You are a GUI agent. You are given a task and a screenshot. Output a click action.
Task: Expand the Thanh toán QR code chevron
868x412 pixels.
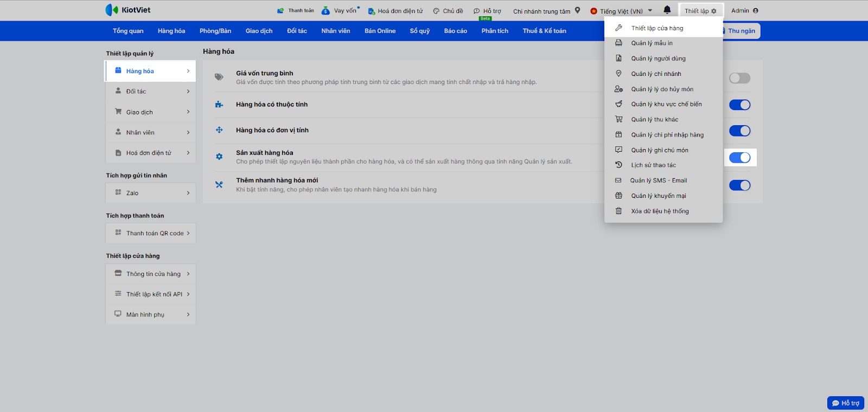[x=188, y=233]
